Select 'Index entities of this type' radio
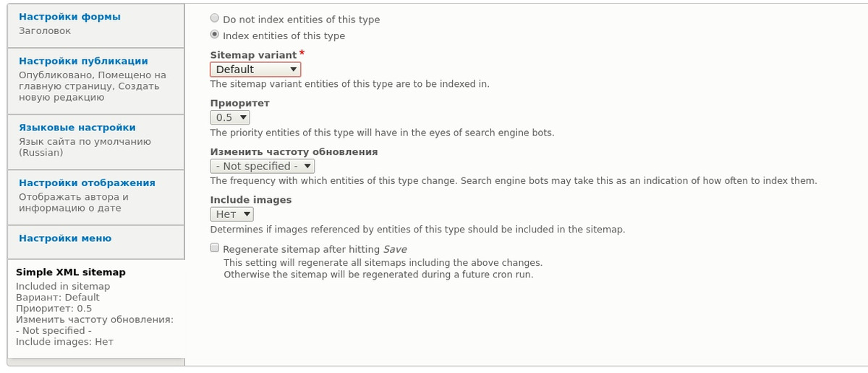 215,35
